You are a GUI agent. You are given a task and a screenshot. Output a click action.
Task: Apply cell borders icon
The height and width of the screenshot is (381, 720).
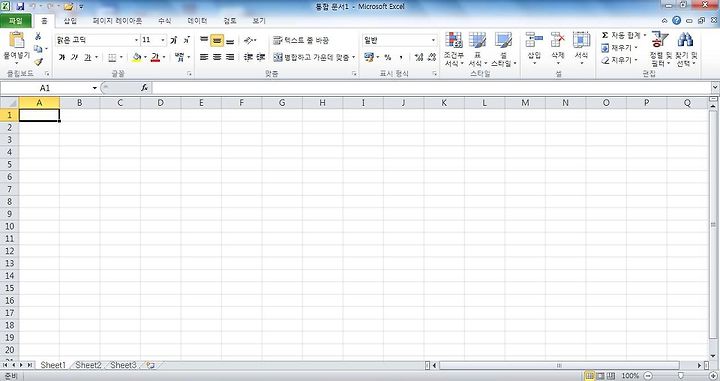click(112, 57)
